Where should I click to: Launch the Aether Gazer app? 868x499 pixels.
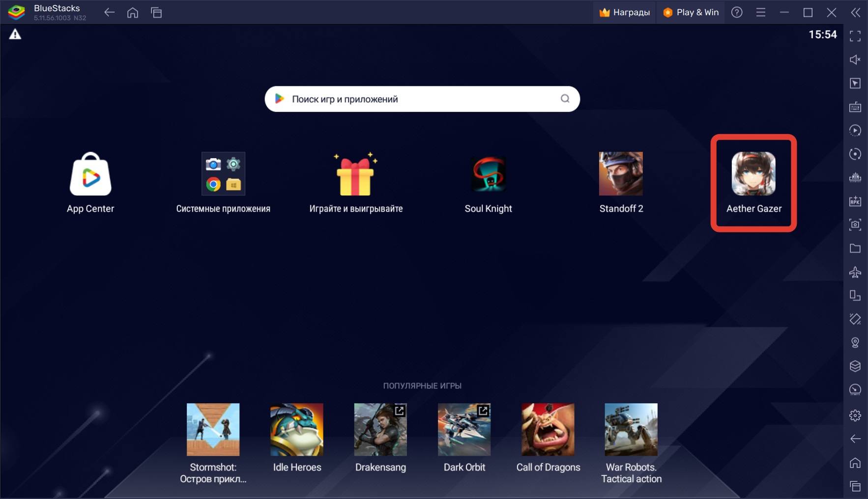[x=753, y=174]
